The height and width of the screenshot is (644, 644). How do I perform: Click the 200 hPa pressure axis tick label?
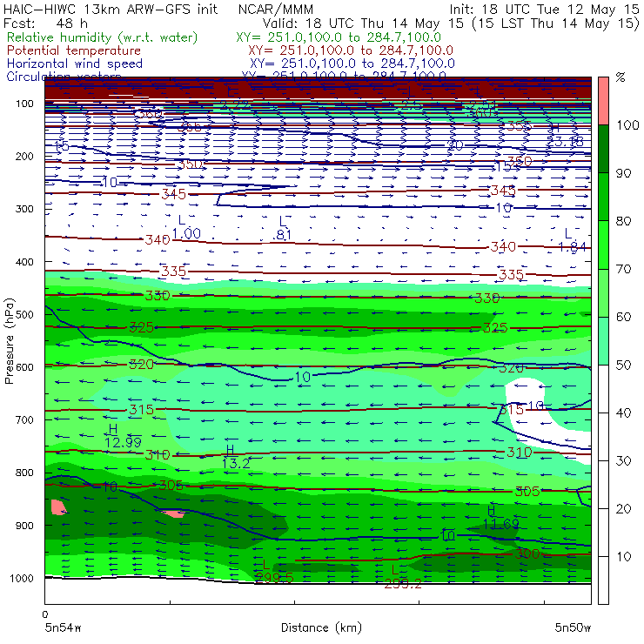pyautogui.click(x=24, y=156)
